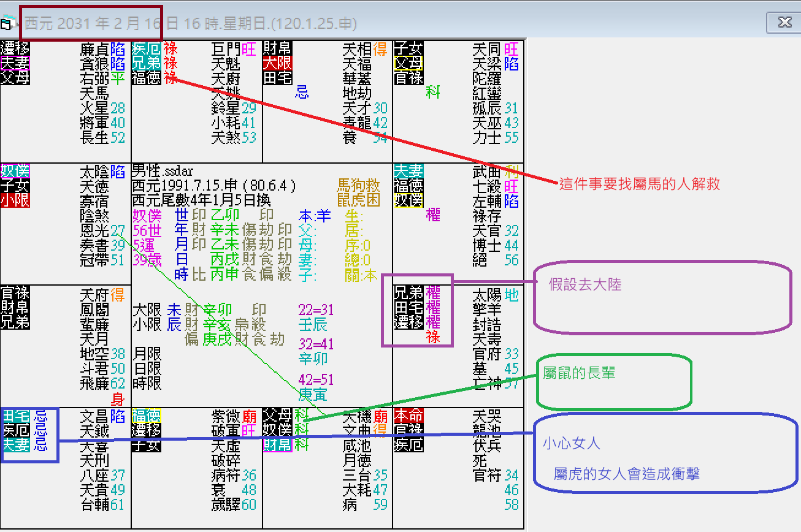
Task: Select the star 文昌 marked 陷
Action: point(95,416)
